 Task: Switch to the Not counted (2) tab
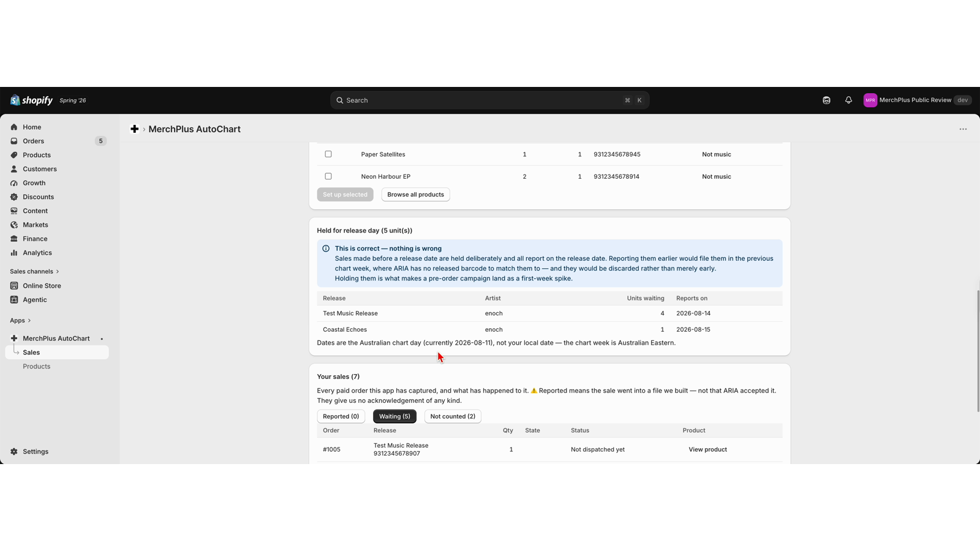click(x=453, y=416)
